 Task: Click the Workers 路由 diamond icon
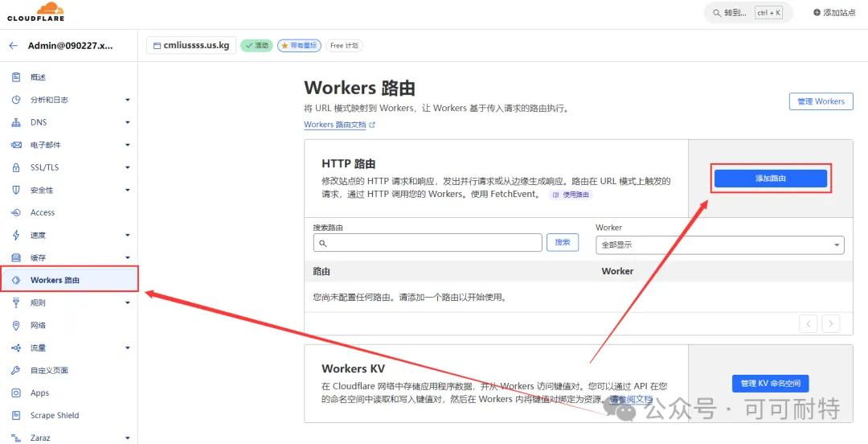coord(16,280)
